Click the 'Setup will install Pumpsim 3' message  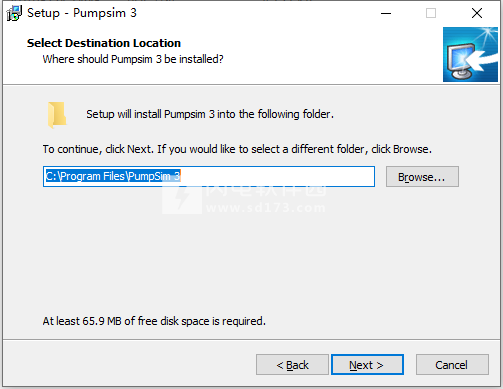pos(210,114)
